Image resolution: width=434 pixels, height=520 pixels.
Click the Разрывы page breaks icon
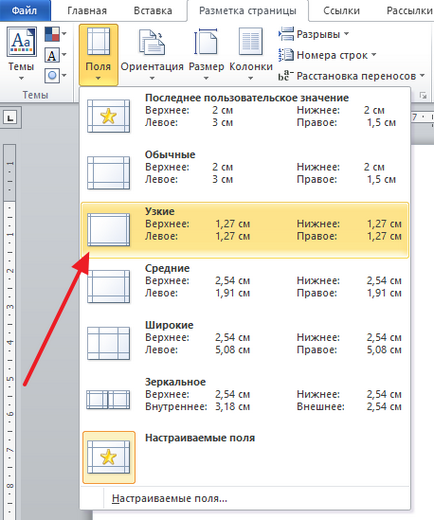coord(286,34)
